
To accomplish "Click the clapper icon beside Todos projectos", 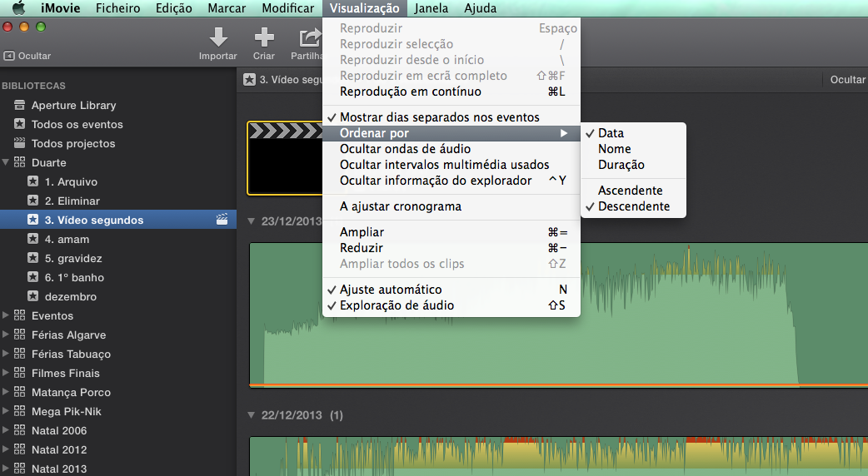I will coord(19,143).
